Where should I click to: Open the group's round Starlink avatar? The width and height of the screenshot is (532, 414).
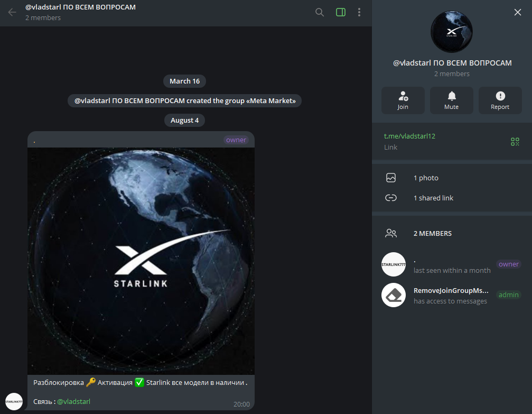(x=451, y=32)
